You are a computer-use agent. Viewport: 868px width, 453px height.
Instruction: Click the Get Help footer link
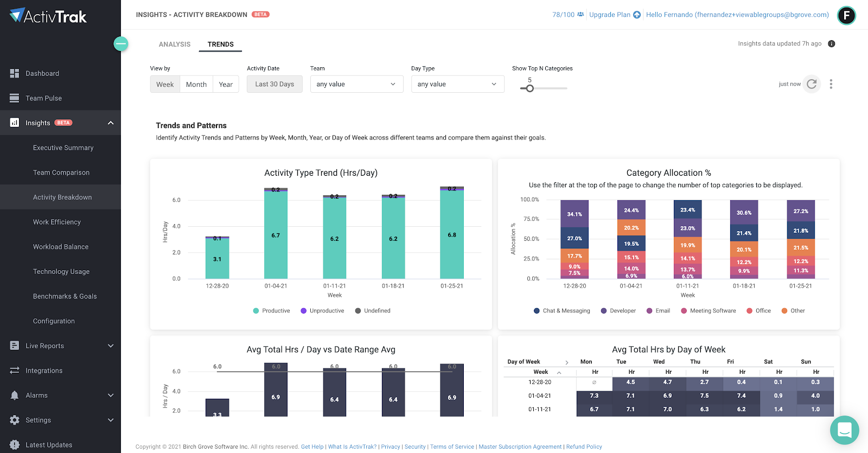pyautogui.click(x=312, y=447)
